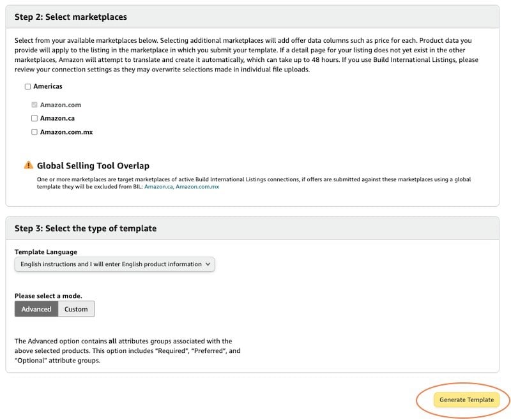Click the Please select a mode label
The height and width of the screenshot is (420, 511).
49,296
